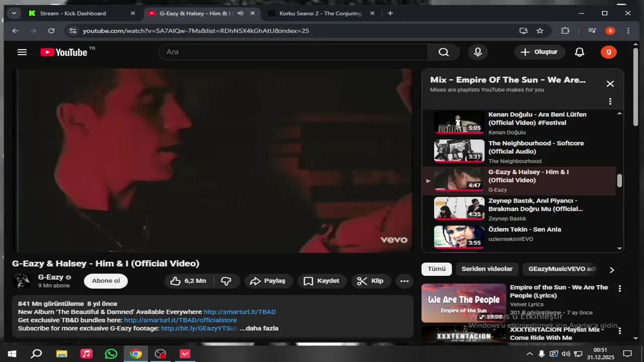Open Mix playlist three-dot options
The height and width of the screenshot is (362, 644).
610,102
